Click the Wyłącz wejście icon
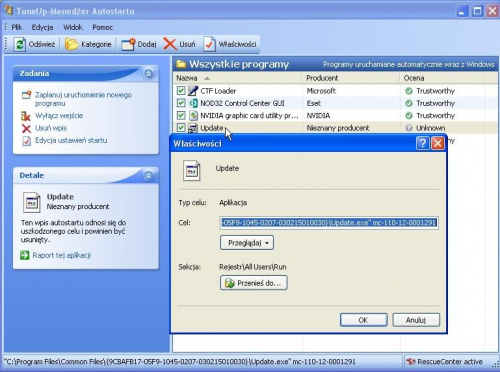The image size is (500, 372). 26,116
